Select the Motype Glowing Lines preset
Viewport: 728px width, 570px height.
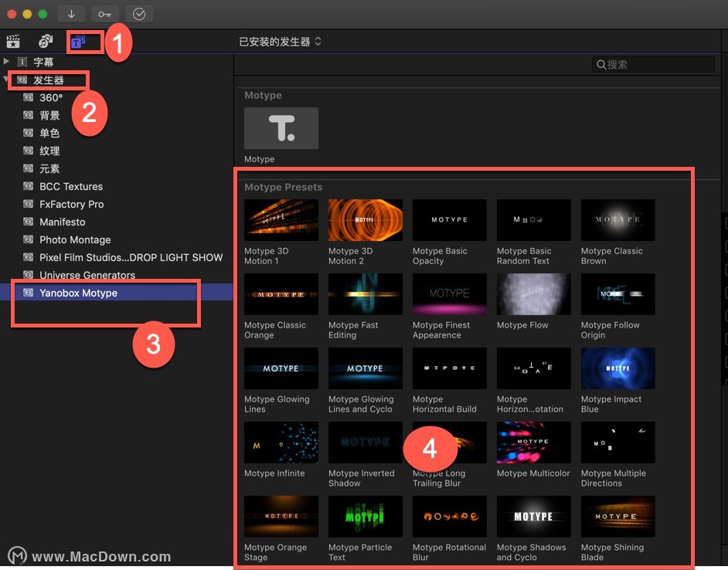pos(281,368)
